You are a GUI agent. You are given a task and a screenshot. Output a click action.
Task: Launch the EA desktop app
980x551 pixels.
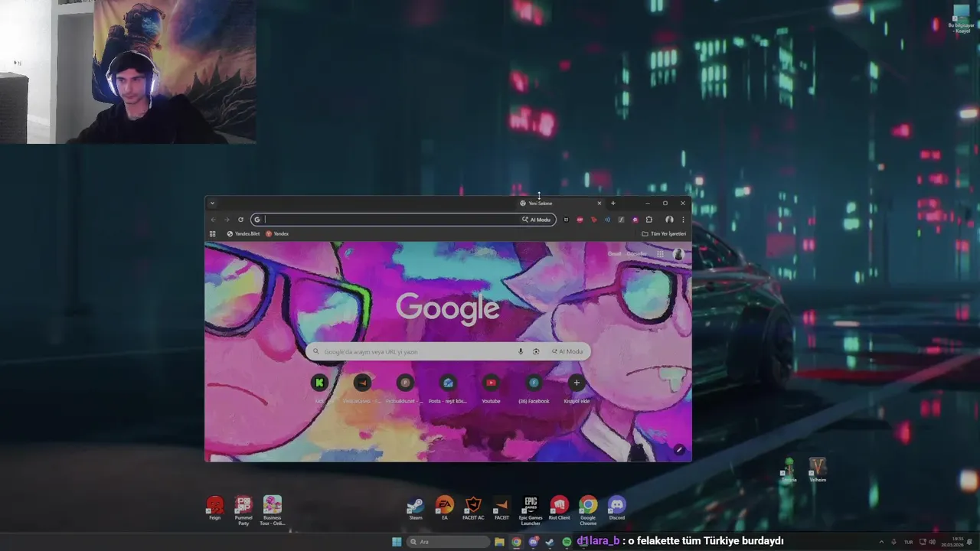coord(445,508)
